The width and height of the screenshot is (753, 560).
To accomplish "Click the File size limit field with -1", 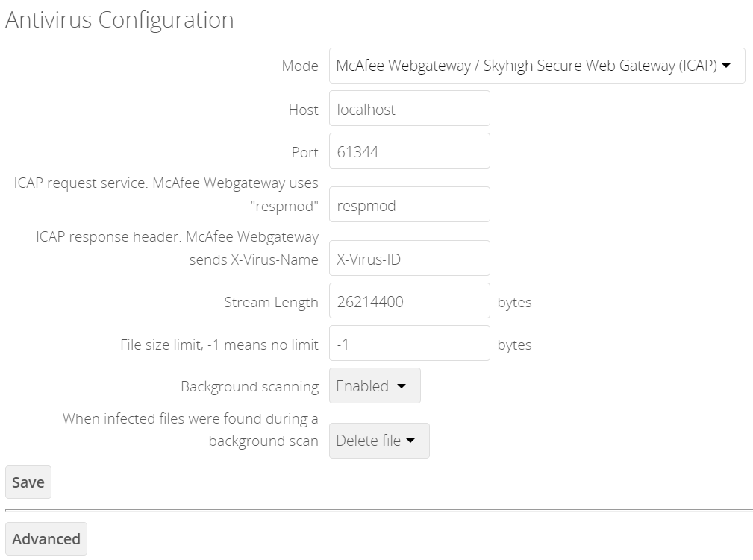I will pos(409,343).
